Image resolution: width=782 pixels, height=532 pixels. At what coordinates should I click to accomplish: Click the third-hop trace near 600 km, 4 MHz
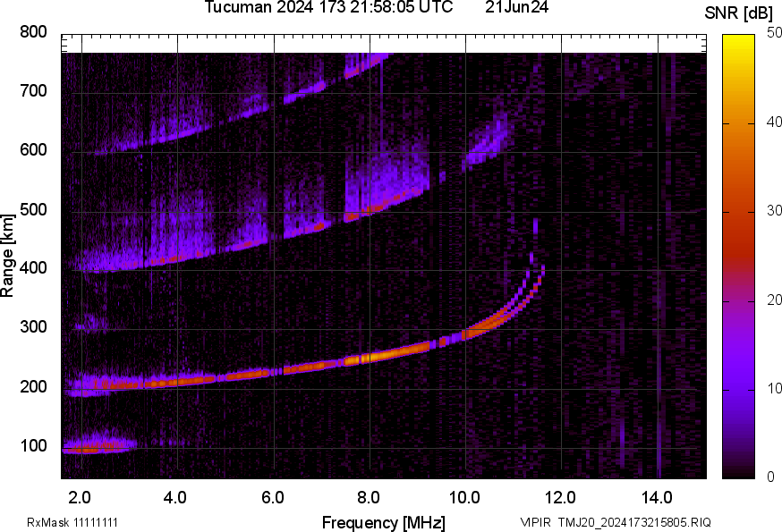tap(177, 137)
